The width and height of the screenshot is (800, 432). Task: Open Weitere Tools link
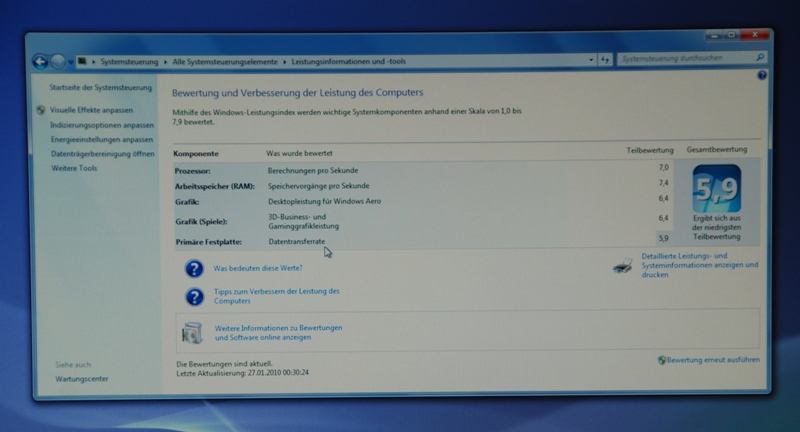[x=74, y=168]
